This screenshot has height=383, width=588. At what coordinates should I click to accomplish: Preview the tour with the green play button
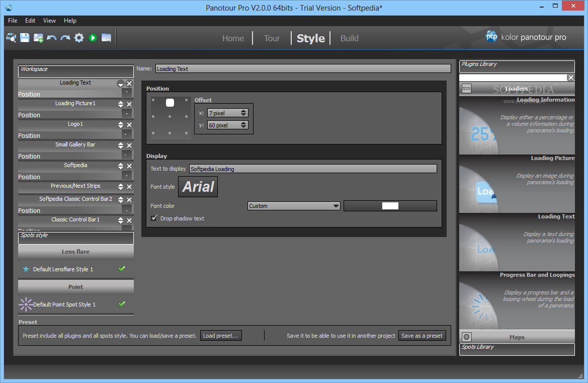[93, 38]
